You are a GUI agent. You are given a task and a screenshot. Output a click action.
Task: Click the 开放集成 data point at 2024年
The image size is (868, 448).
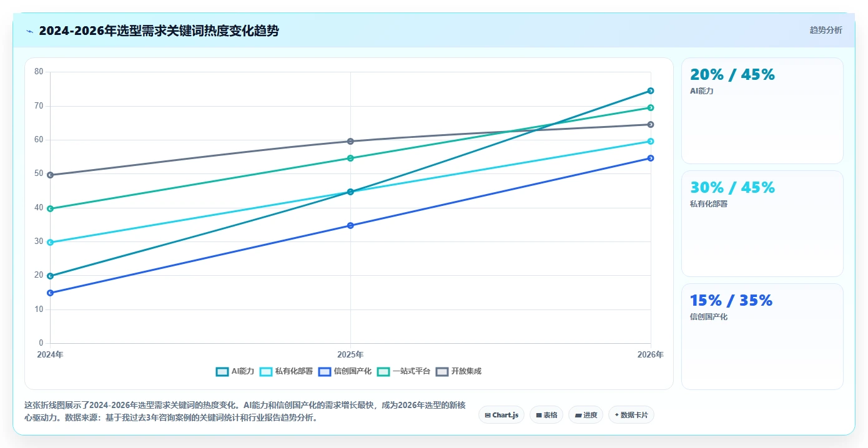50,175
